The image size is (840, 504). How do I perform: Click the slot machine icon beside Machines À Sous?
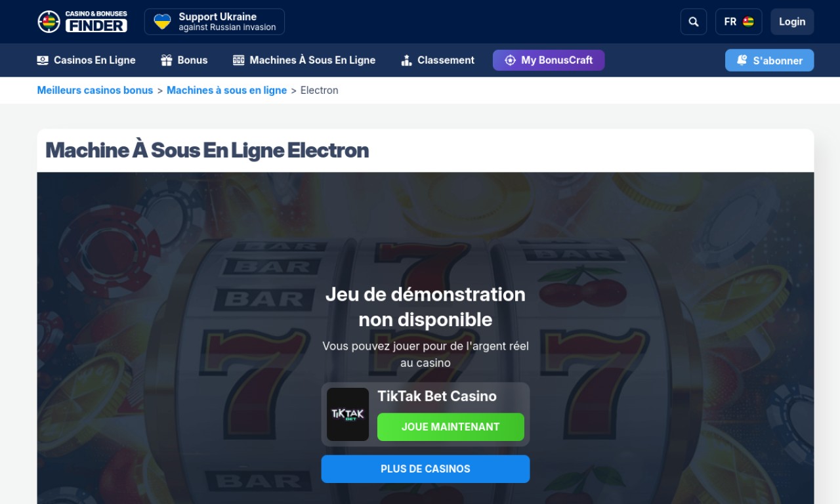click(x=239, y=60)
